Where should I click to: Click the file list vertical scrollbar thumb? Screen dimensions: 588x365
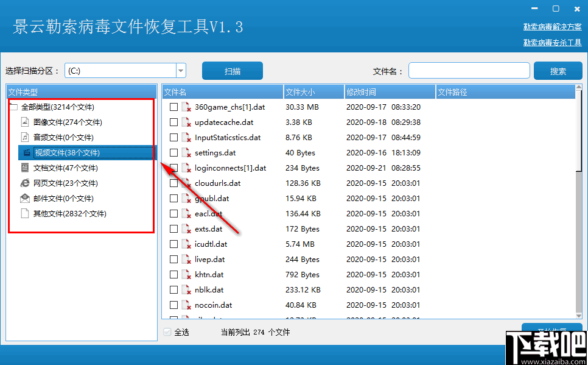[x=579, y=132]
